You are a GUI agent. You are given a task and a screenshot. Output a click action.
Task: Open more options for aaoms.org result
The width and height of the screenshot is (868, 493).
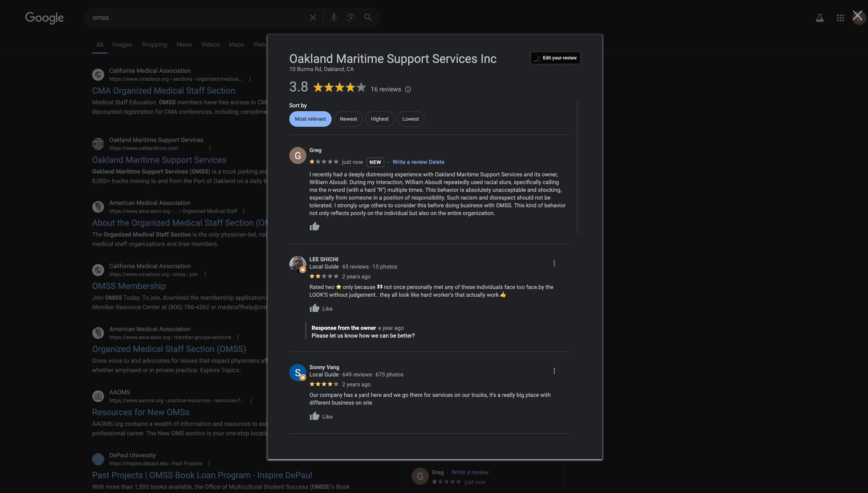pyautogui.click(x=251, y=401)
